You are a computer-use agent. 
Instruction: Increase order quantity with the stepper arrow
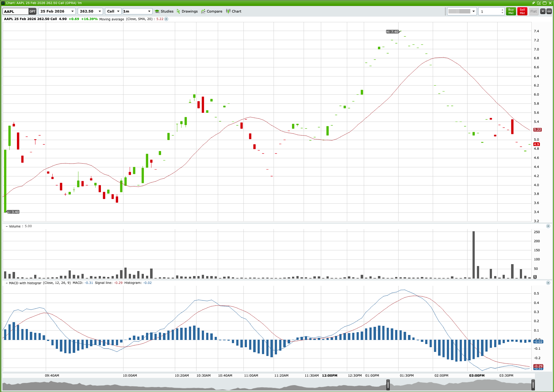coord(502,10)
